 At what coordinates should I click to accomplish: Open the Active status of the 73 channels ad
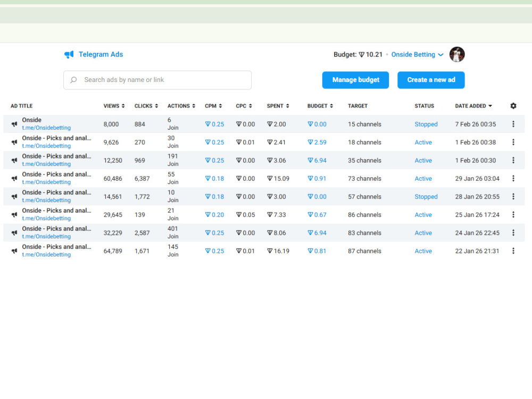pyautogui.click(x=423, y=178)
